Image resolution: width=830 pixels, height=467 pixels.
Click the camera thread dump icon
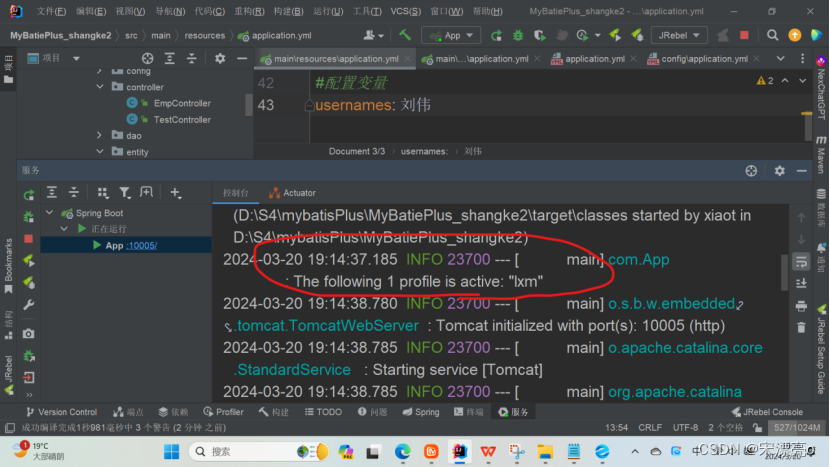(x=29, y=334)
